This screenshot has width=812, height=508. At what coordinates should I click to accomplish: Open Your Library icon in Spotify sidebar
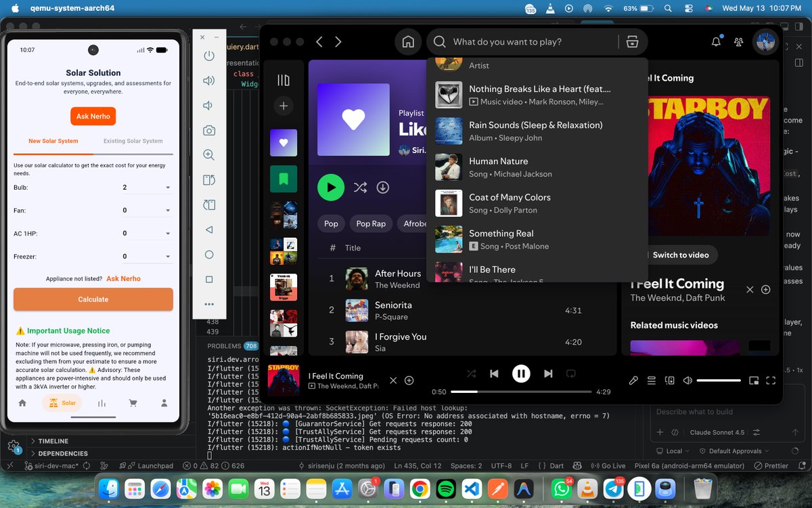coord(284,80)
